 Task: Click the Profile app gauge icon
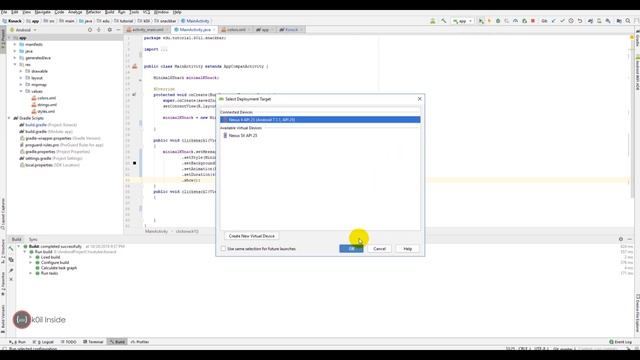(515, 21)
